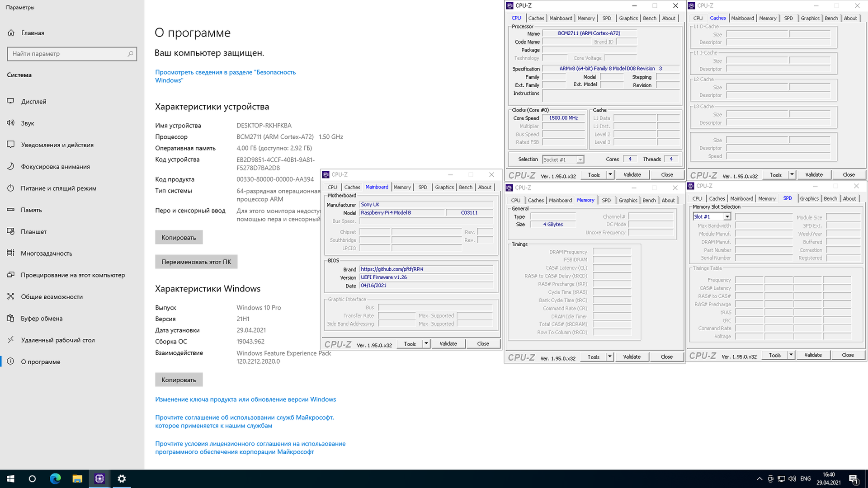Click the BIOS Brand github URL field
This screenshot has width=868, height=488.
coord(426,269)
